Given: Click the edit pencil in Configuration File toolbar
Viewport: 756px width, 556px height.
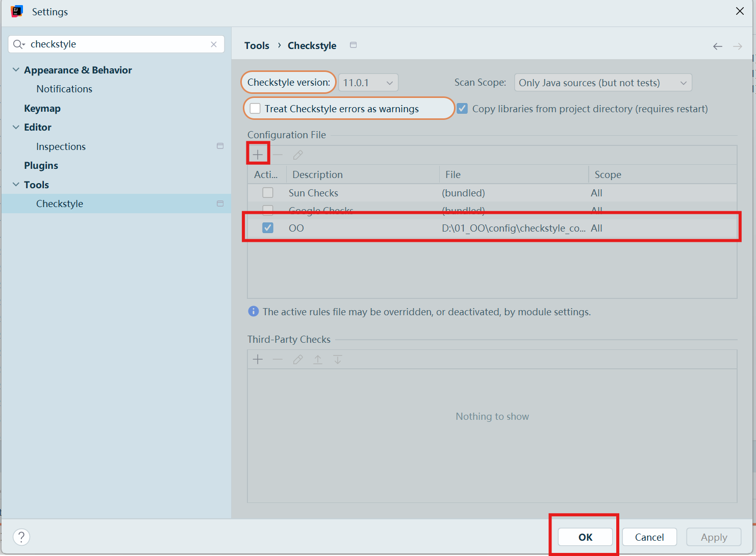Looking at the screenshot, I should (298, 155).
